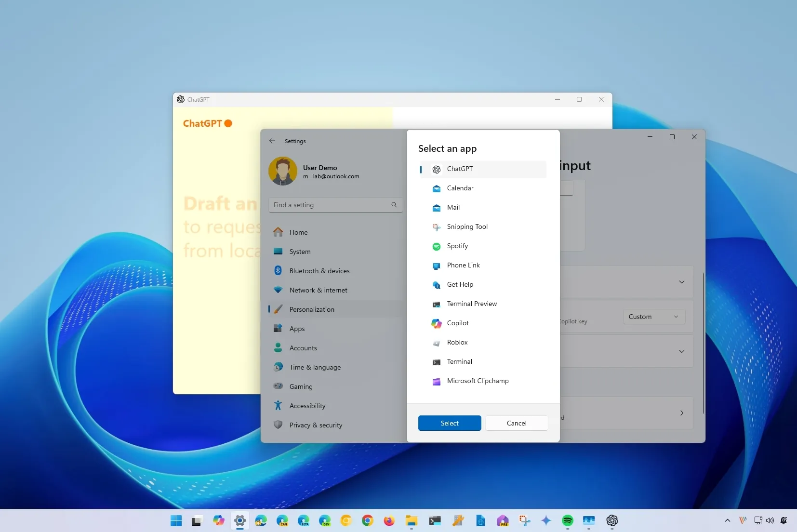Open ChatGPT from the taskbar
The image size is (797, 532).
coord(611,520)
